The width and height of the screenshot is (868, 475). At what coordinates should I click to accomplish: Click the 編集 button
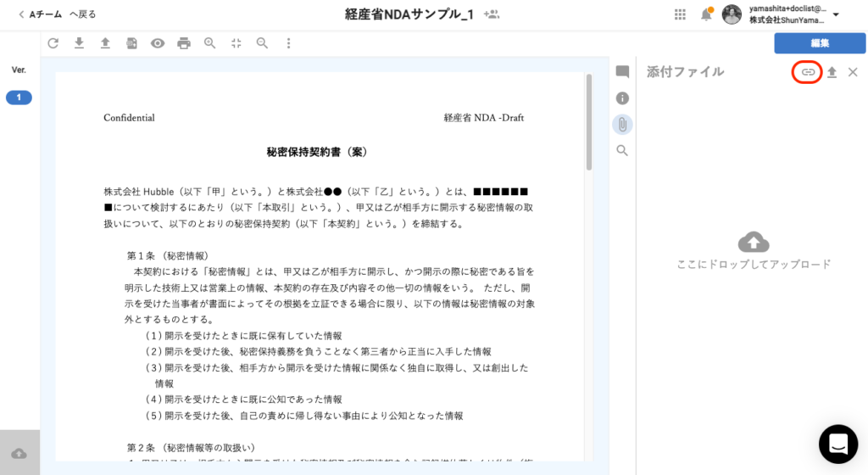click(820, 43)
